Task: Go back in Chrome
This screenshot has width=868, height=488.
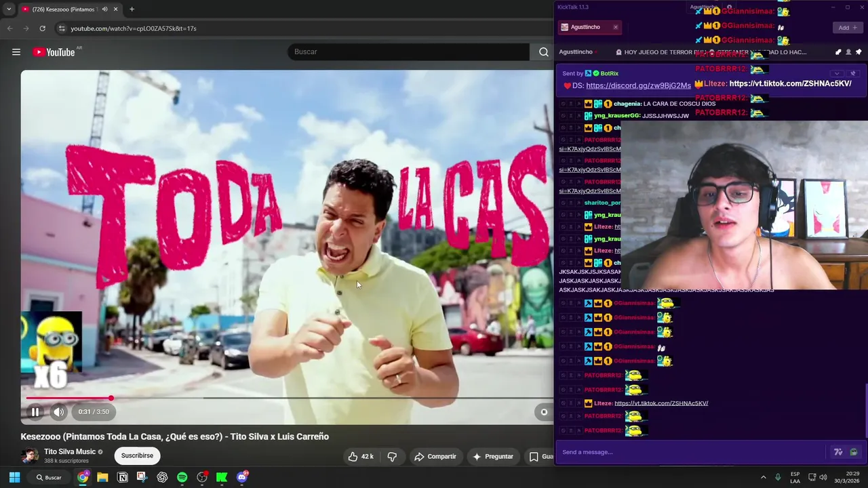Action: pos(9,28)
